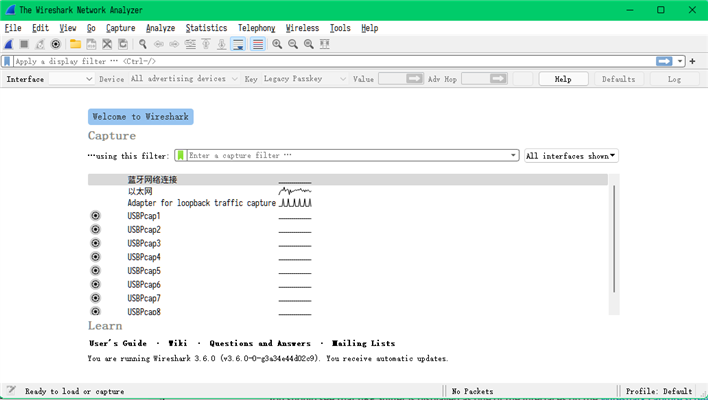This screenshot has height=400, width=708.
Task: Restart the current capture via toolbar icon
Action: pos(40,44)
